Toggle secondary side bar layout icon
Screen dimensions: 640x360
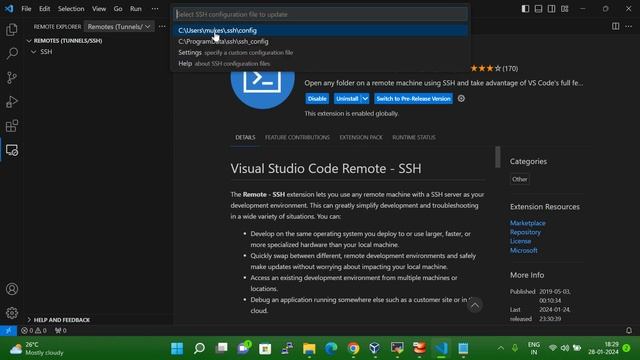[x=551, y=9]
